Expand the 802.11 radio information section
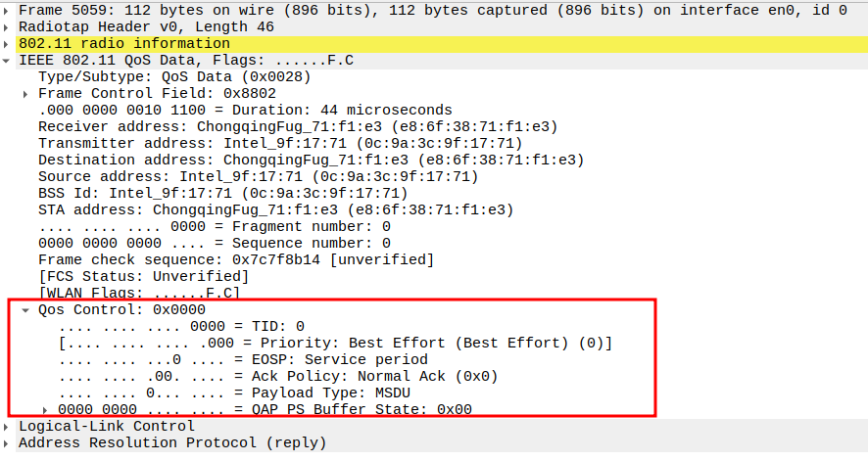This screenshot has height=462, width=868. [x=9, y=43]
